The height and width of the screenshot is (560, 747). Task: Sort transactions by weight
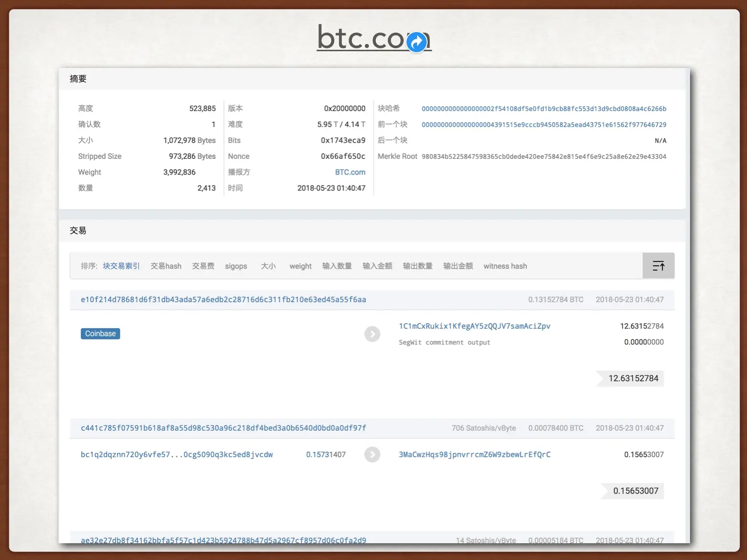(x=300, y=266)
